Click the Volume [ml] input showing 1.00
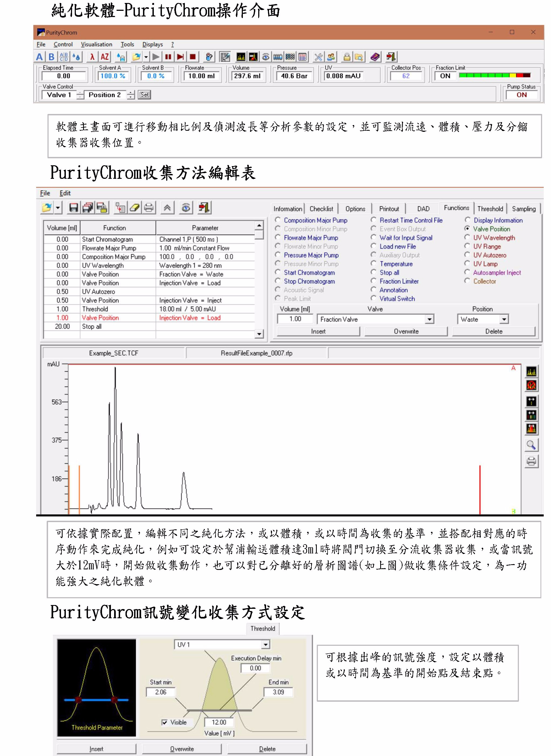551x756 pixels. coord(295,319)
